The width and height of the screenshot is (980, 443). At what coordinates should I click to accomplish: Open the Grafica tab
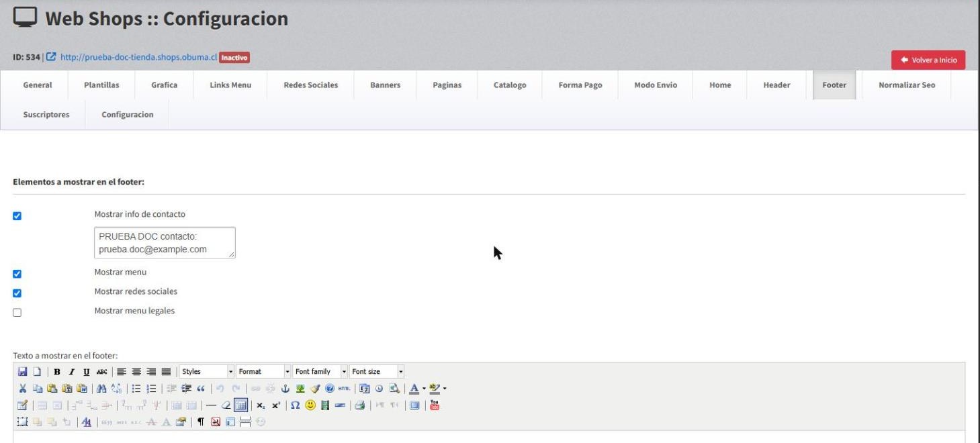(165, 85)
